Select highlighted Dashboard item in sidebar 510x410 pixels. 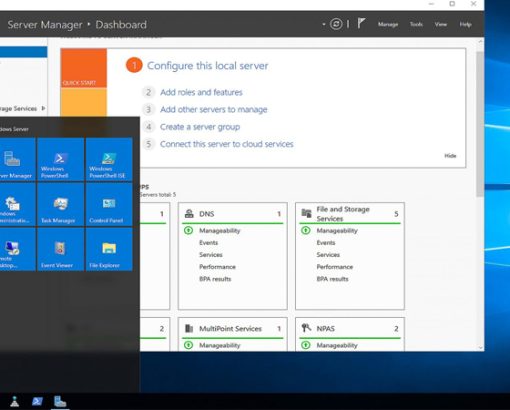pos(23,52)
